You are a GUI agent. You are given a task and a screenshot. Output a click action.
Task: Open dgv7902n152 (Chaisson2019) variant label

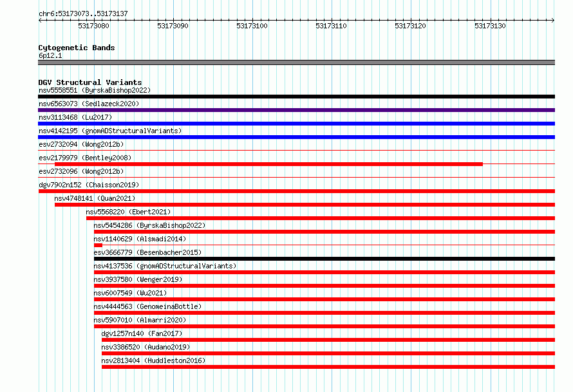89,185
